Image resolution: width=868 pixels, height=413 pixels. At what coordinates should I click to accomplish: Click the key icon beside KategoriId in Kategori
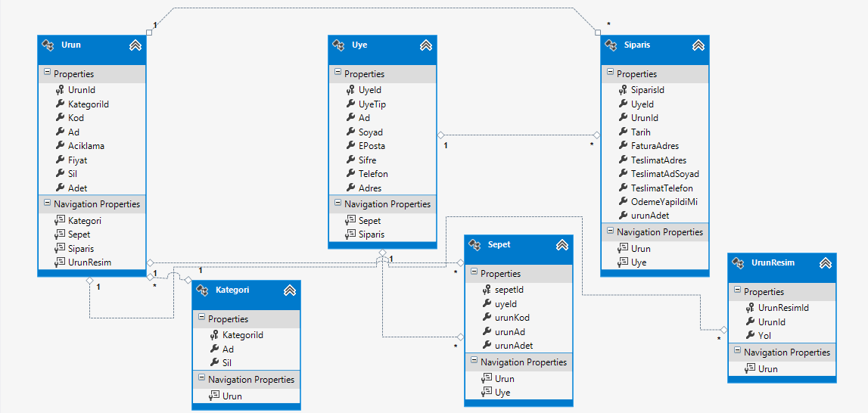(214, 335)
